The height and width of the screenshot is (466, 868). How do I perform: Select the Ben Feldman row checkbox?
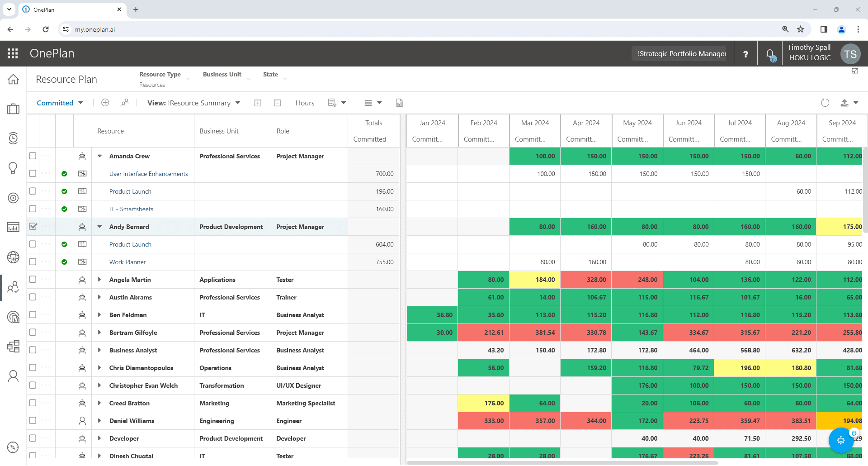pos(33,314)
